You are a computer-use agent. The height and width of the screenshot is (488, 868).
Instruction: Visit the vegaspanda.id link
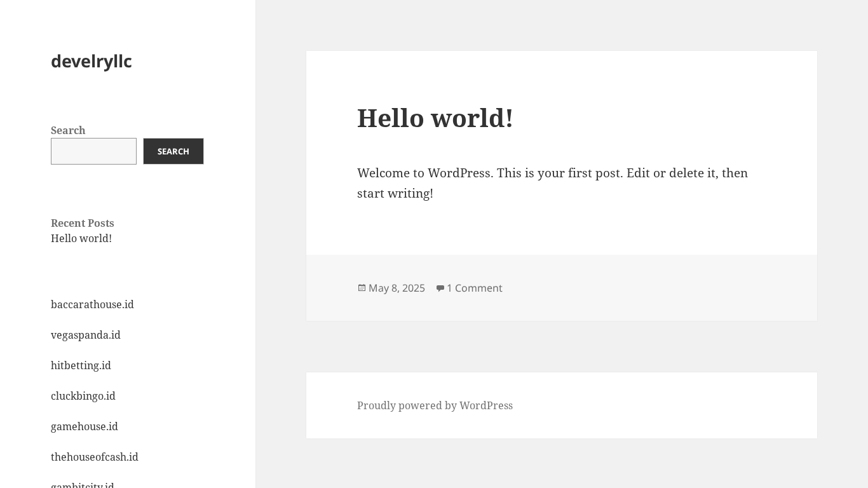coord(86,335)
